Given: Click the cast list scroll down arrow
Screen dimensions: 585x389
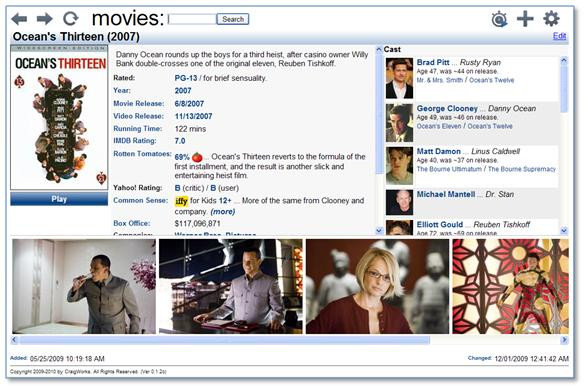Looking at the screenshot, I should [564, 230].
